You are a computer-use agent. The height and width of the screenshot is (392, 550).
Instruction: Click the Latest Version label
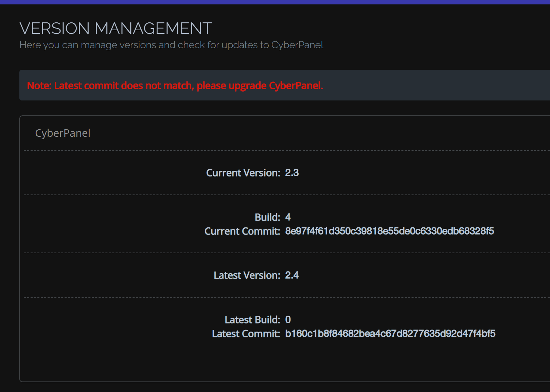(247, 275)
